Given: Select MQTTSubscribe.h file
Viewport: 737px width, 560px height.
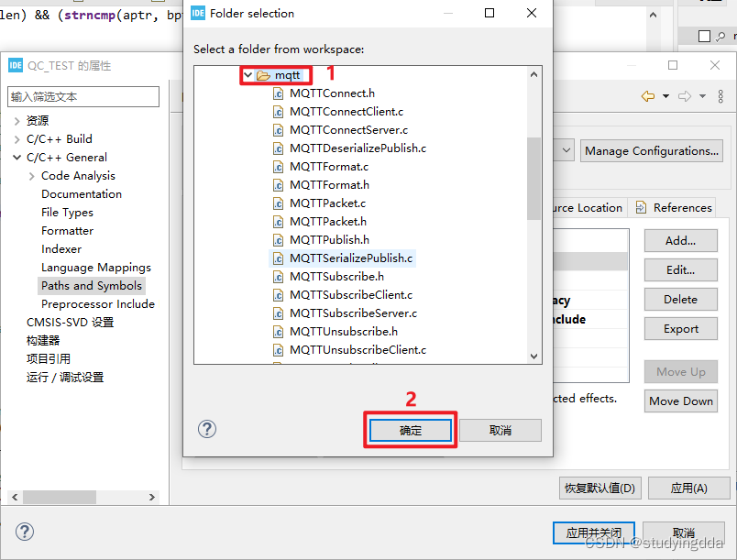Looking at the screenshot, I should [336, 277].
